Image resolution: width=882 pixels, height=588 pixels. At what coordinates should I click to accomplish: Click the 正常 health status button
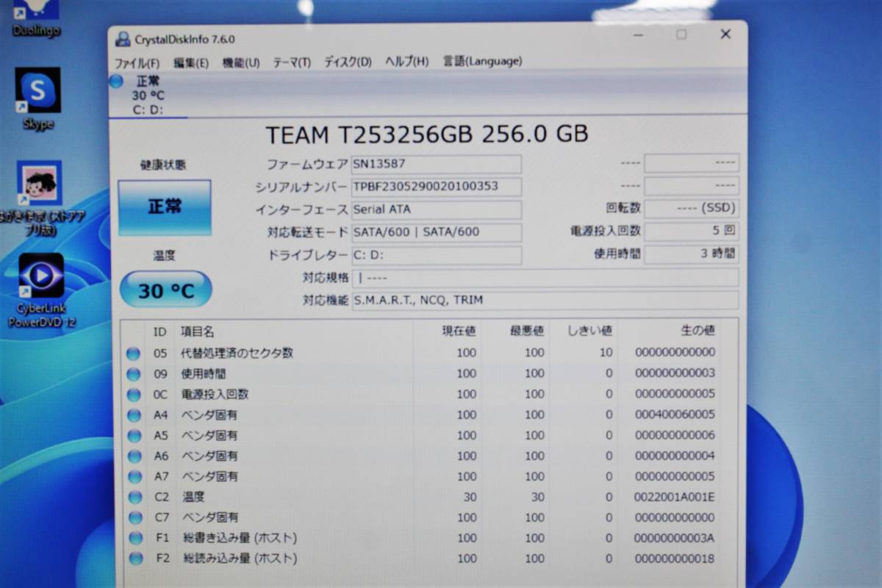point(165,207)
